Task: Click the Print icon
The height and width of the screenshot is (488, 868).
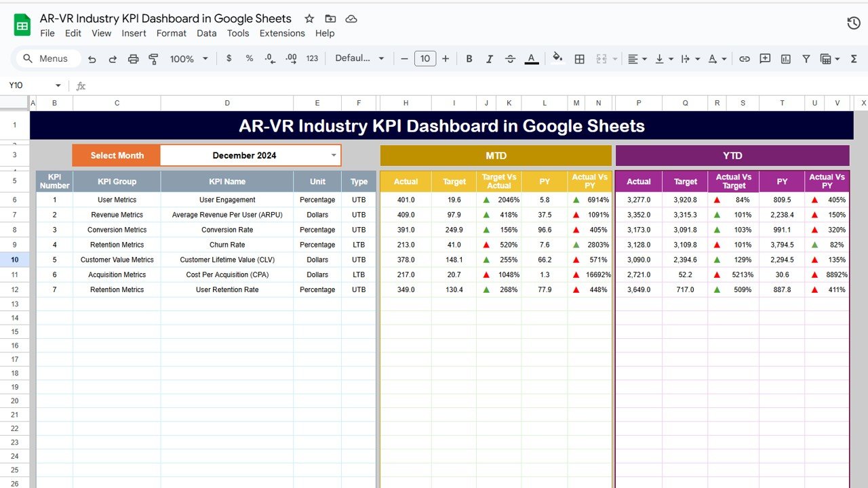Action: (133, 59)
